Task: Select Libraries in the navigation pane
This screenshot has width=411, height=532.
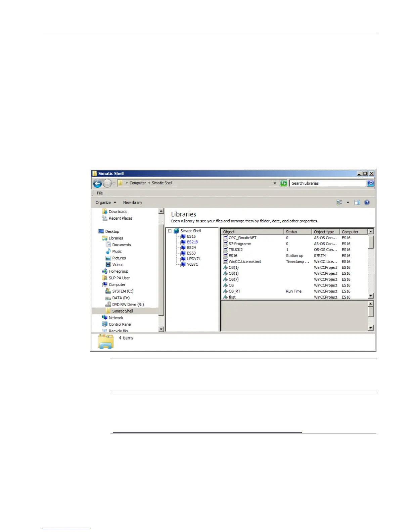Action: click(x=112, y=238)
